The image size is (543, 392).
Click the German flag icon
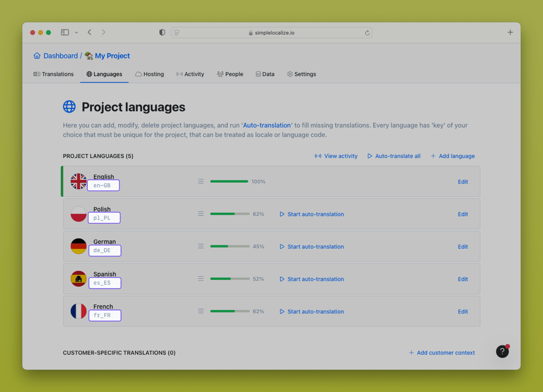(x=78, y=246)
